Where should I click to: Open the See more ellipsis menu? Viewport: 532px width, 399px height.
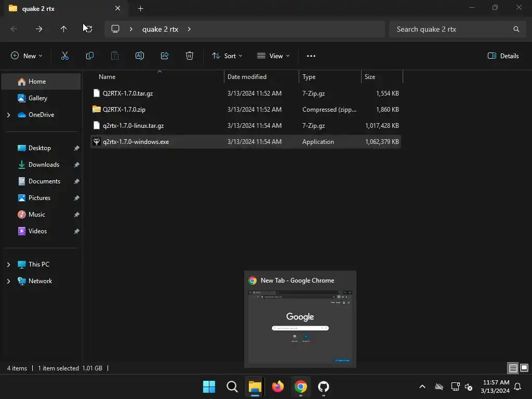pyautogui.click(x=311, y=56)
